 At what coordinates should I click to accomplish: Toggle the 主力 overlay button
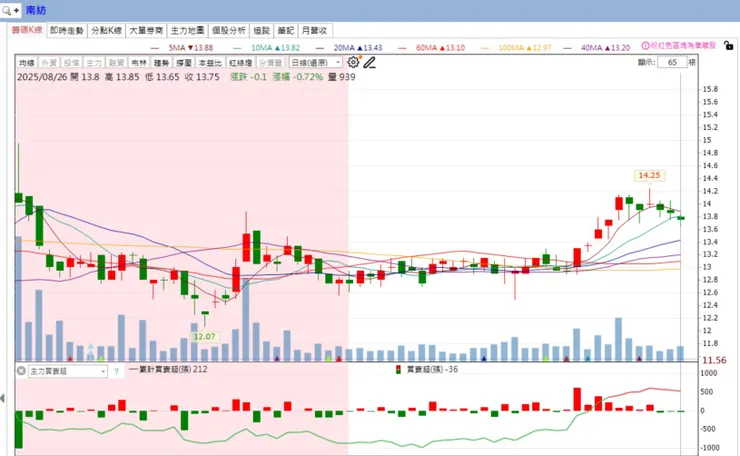(94, 63)
